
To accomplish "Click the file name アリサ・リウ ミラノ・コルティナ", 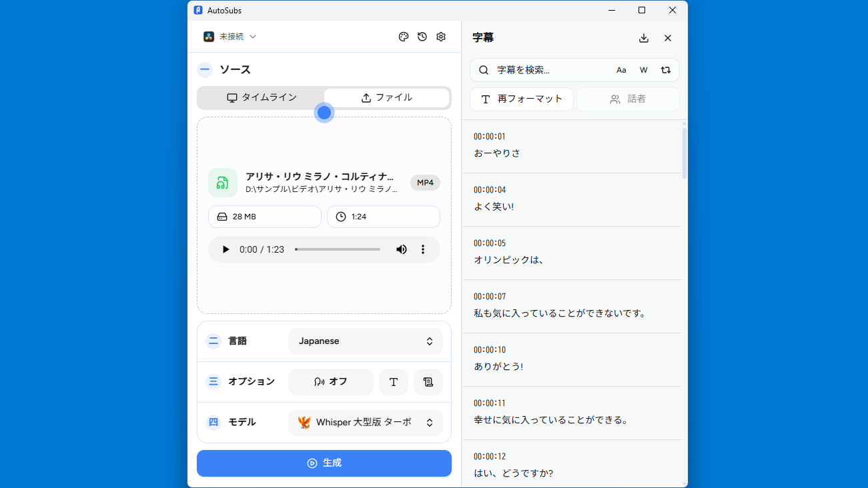I will 320,177.
